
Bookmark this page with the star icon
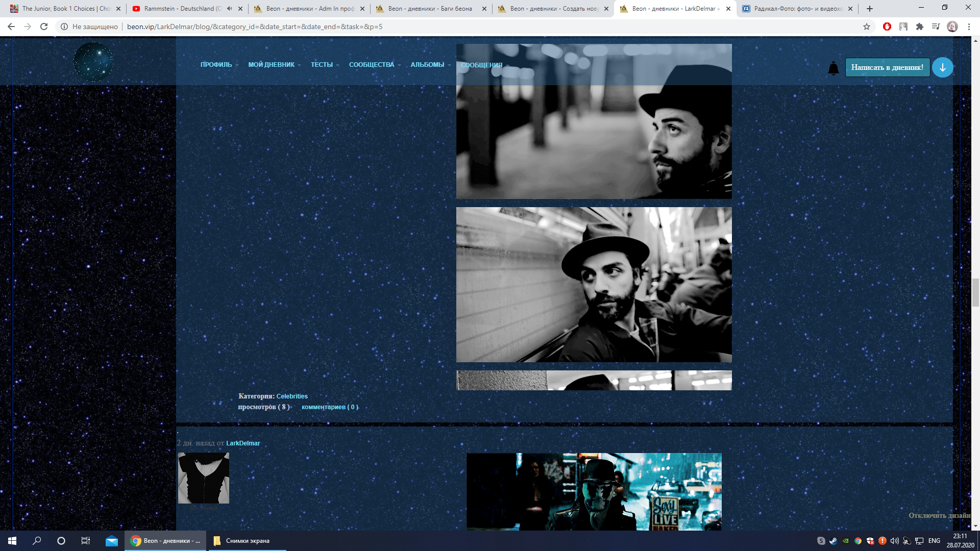pos(867,27)
